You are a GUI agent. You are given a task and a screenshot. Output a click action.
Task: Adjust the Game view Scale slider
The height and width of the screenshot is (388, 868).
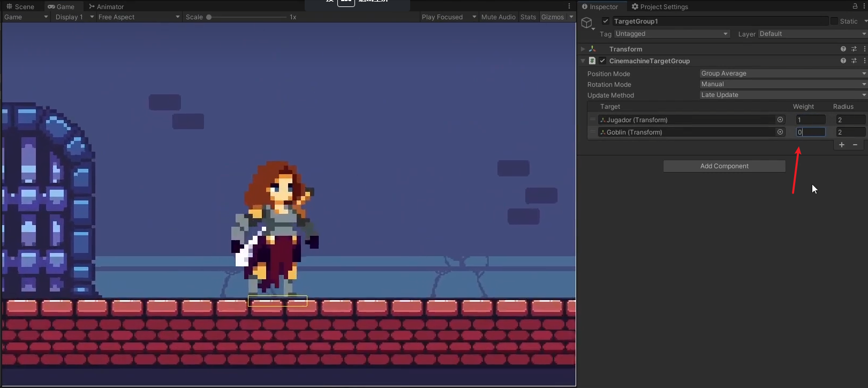click(247, 17)
